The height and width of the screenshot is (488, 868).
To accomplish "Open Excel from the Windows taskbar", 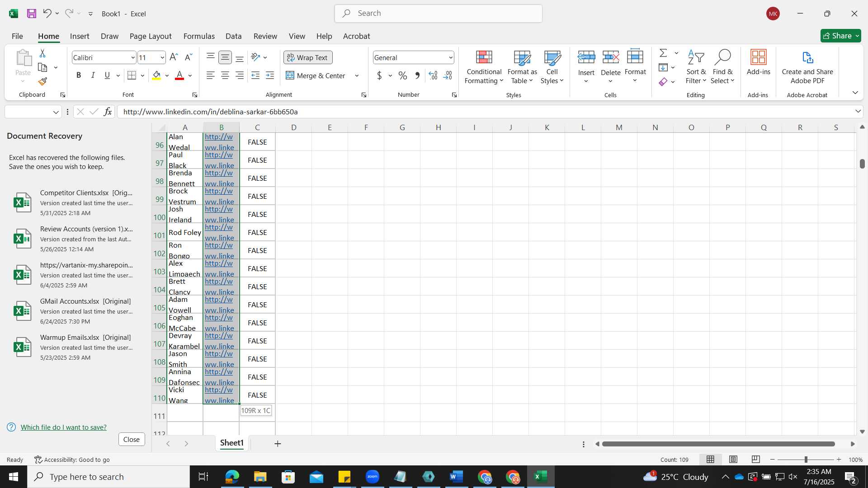I will coord(541,477).
